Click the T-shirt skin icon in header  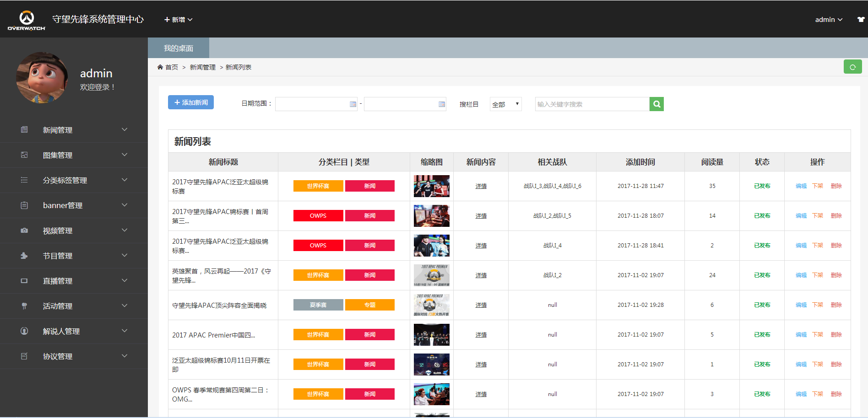point(861,20)
